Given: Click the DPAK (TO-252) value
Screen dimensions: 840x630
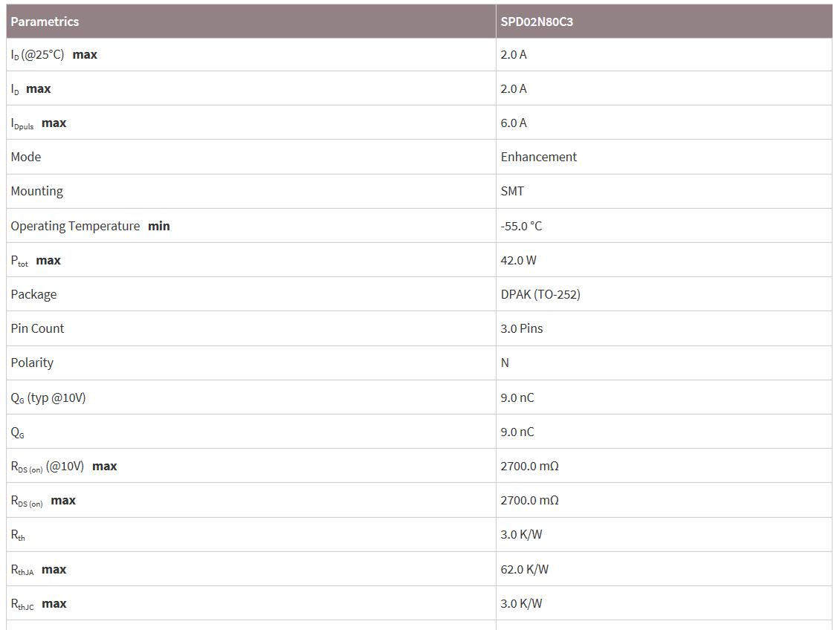Looking at the screenshot, I should (x=540, y=294).
